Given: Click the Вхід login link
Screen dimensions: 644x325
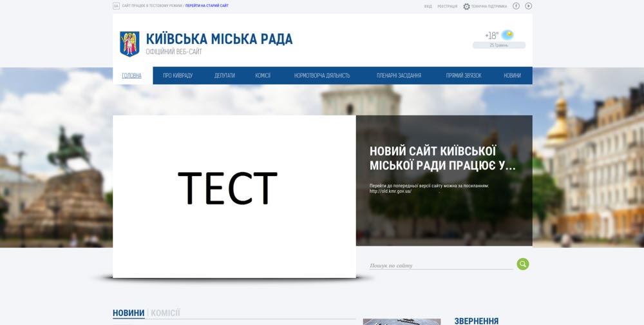Looking at the screenshot, I should (x=428, y=6).
